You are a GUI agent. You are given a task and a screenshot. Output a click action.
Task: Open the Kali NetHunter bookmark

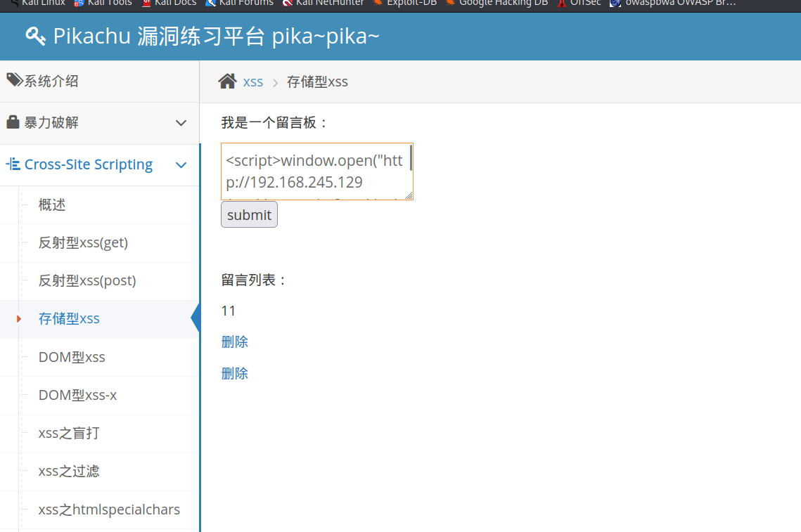pyautogui.click(x=323, y=3)
